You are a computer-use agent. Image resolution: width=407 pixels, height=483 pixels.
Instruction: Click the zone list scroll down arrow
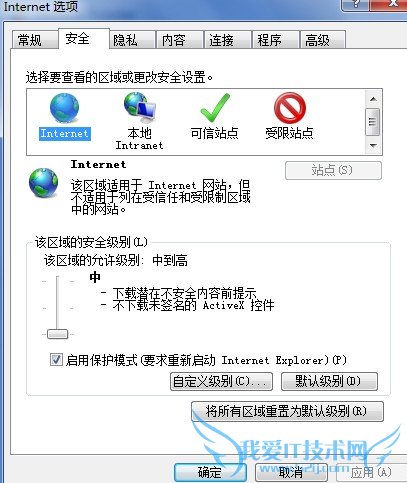click(x=373, y=145)
